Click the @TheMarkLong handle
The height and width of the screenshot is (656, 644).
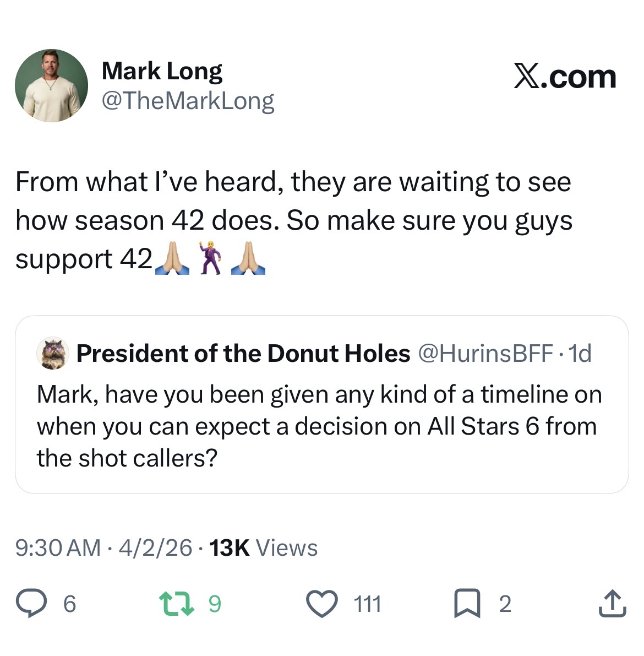[188, 101]
